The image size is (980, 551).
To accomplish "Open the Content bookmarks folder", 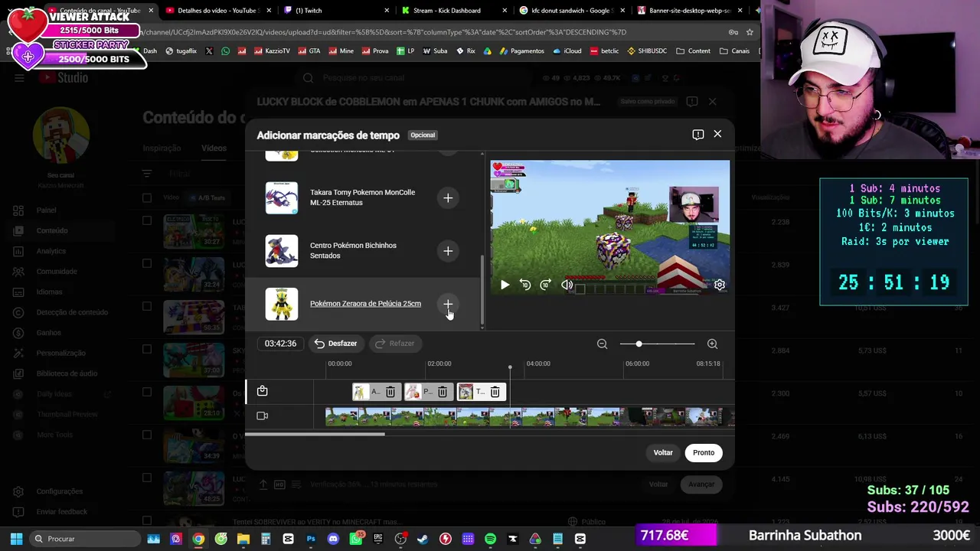I will click(x=693, y=51).
